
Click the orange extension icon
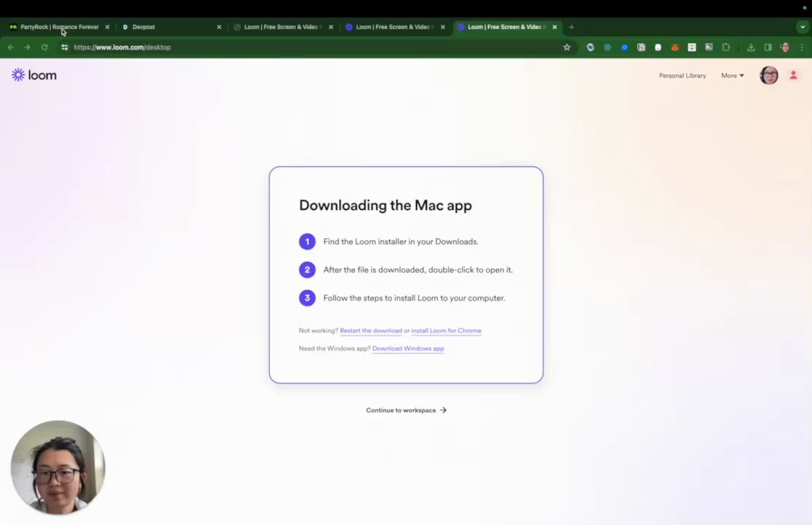pos(675,47)
